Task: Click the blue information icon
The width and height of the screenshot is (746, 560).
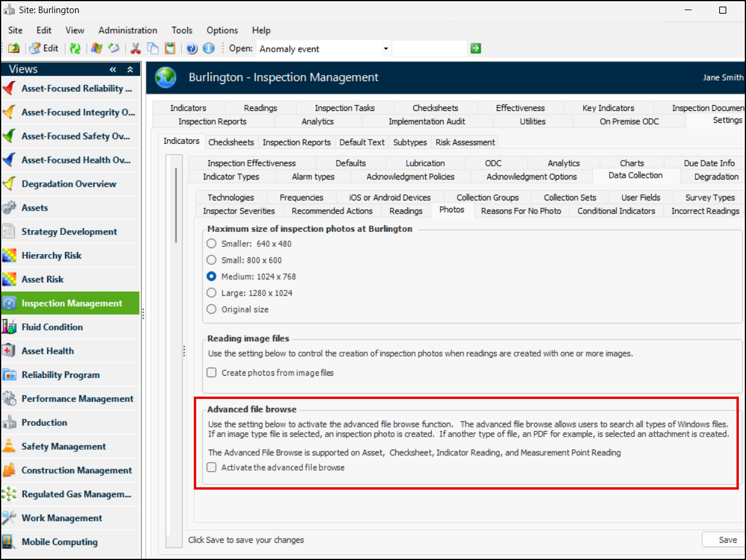Action: click(208, 48)
